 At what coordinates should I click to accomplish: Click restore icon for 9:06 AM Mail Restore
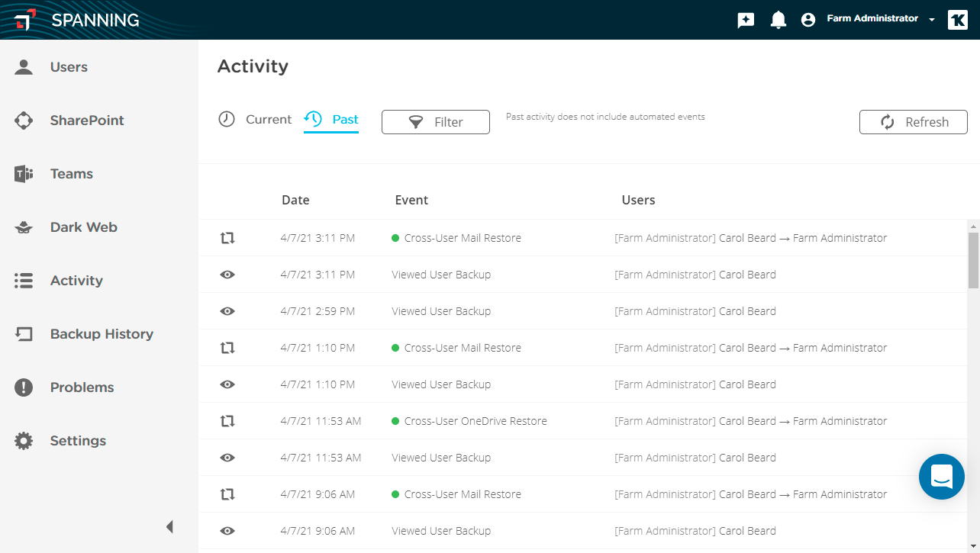(x=227, y=494)
